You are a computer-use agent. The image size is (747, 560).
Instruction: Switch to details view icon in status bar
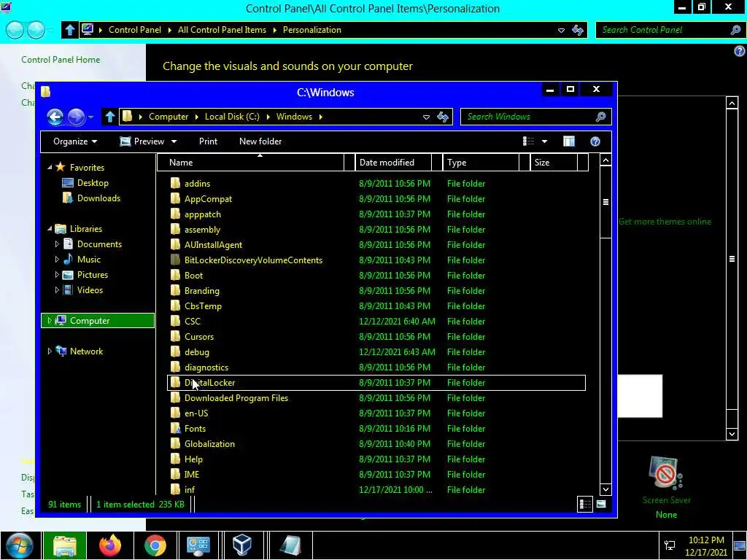585,505
